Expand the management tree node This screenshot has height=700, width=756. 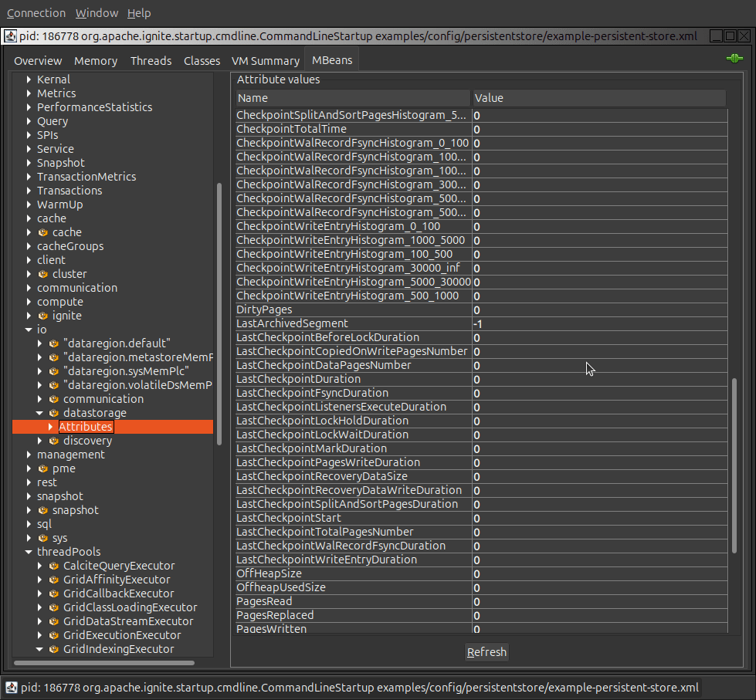pos(29,455)
